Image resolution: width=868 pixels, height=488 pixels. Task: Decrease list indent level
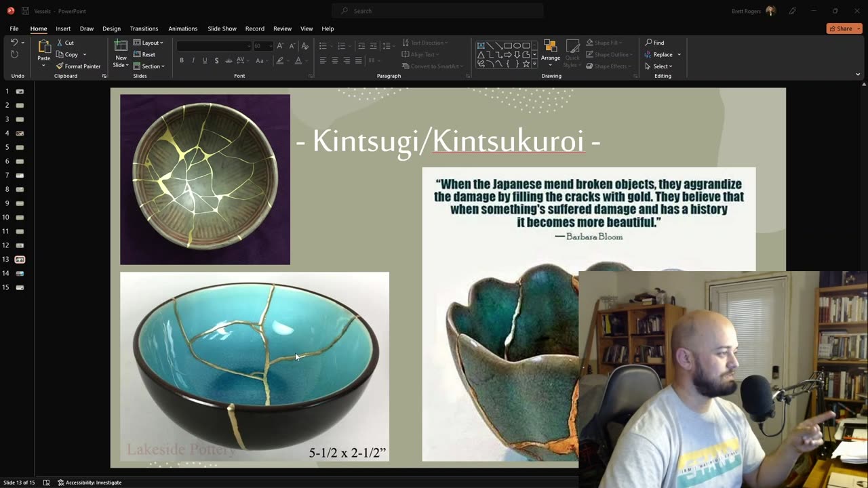click(x=361, y=46)
